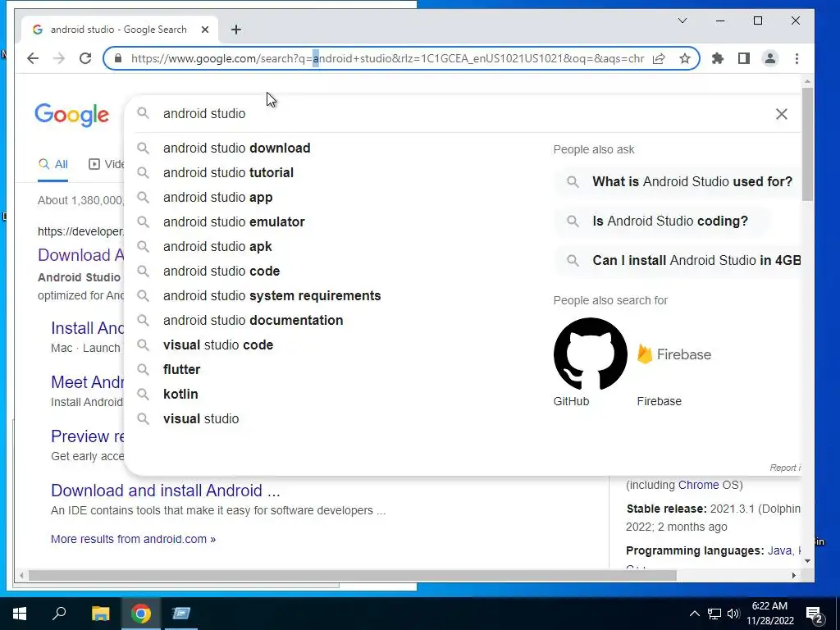Click the Report link in suggestions panel

(x=785, y=468)
